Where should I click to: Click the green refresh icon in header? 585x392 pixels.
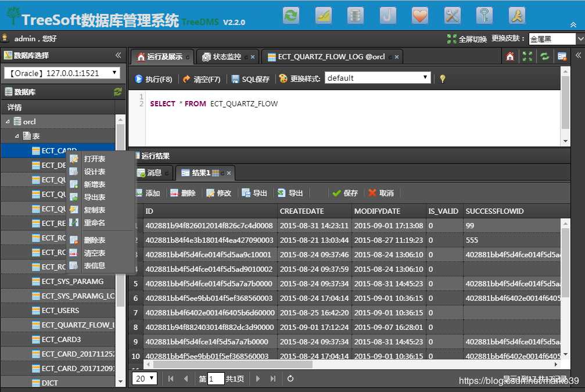(x=290, y=16)
